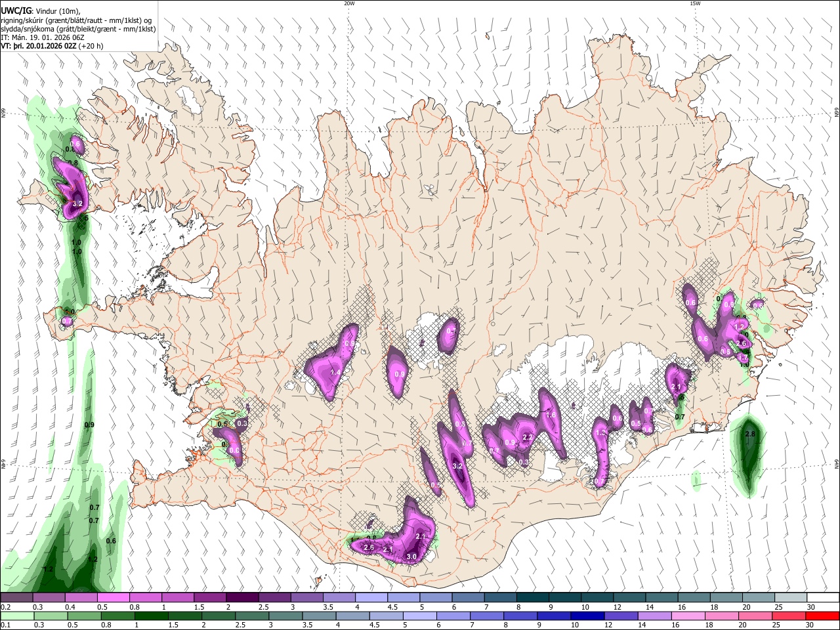Pick the grey-green 3 swatch in rain legend
The height and width of the screenshot is (630, 840).
coord(285,616)
